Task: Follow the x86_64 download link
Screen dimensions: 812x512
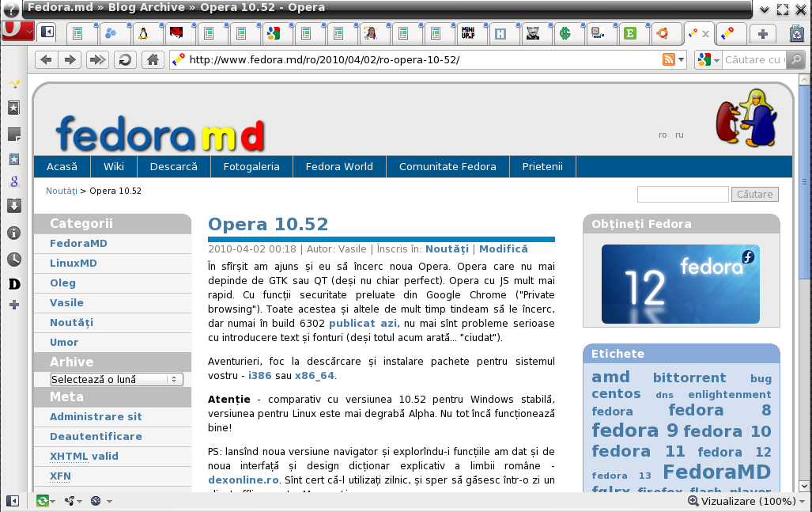Action: [x=315, y=375]
